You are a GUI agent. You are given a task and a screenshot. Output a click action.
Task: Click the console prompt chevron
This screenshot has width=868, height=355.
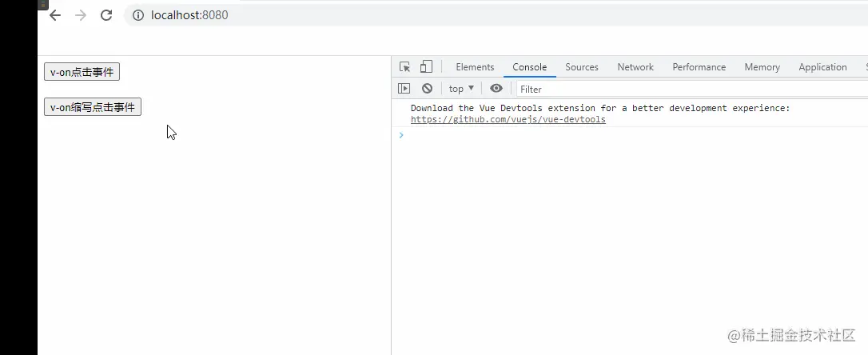click(x=401, y=135)
